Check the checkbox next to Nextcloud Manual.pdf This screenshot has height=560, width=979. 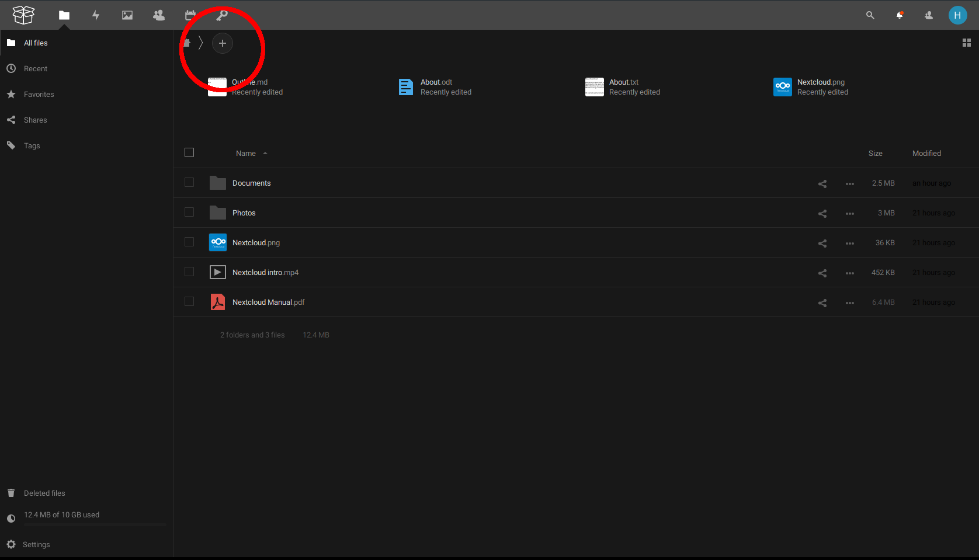point(189,301)
